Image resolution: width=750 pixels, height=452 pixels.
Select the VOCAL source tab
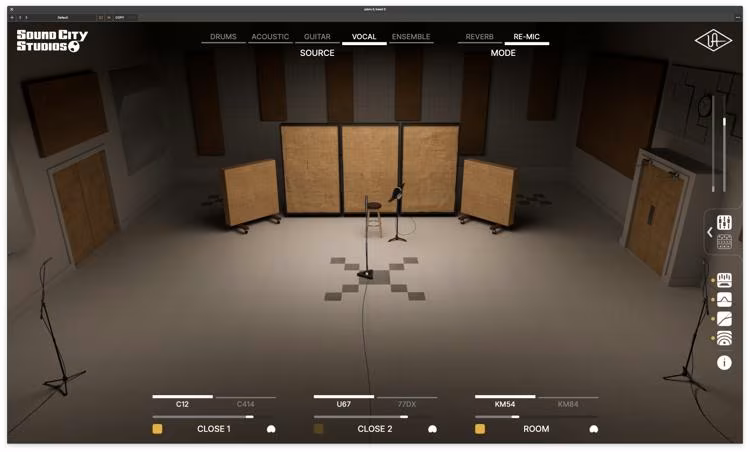(364, 37)
